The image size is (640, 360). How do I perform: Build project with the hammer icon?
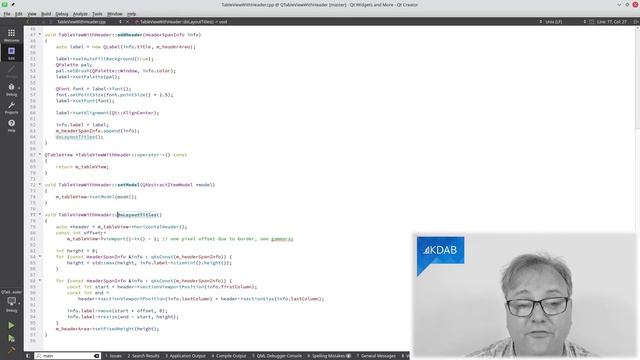coord(11,350)
